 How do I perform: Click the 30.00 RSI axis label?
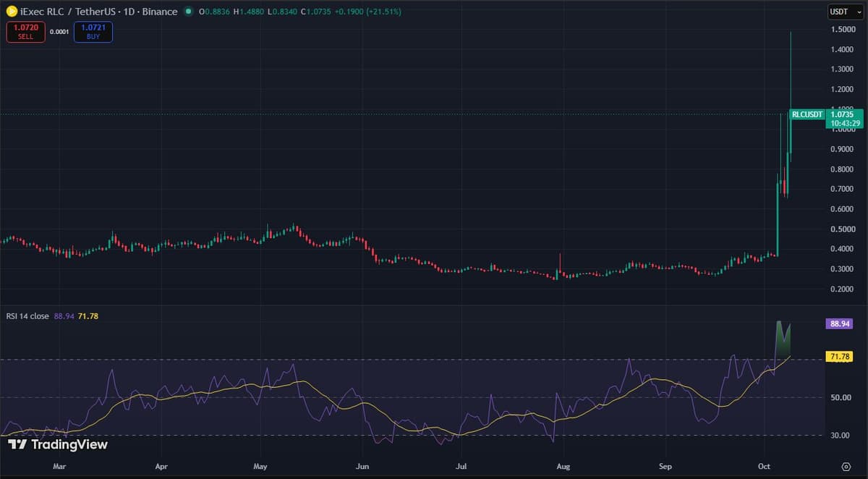[x=841, y=436]
